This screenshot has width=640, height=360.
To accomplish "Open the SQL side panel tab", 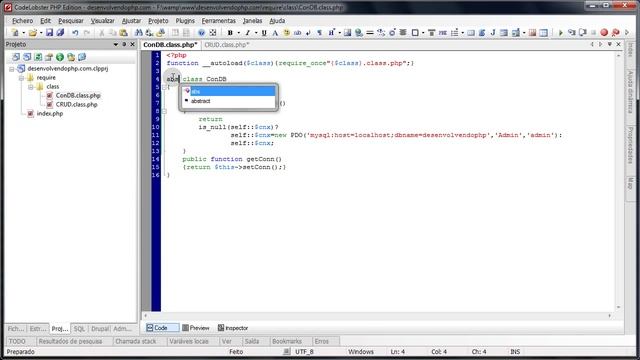I will [80, 329].
